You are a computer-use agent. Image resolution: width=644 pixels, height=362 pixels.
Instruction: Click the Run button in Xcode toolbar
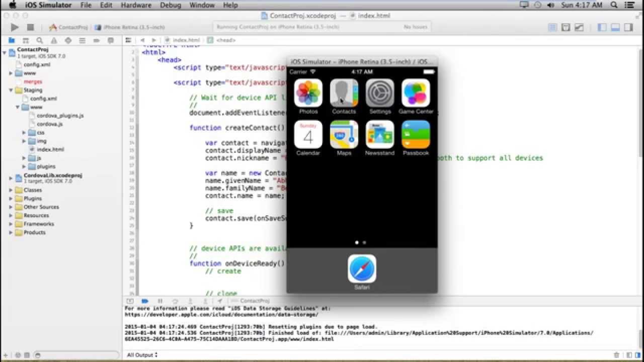[x=15, y=27]
